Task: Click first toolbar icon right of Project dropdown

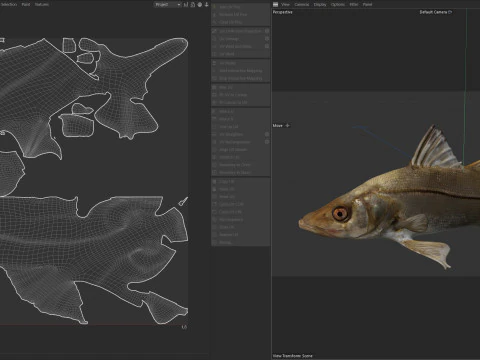Action: click(186, 4)
